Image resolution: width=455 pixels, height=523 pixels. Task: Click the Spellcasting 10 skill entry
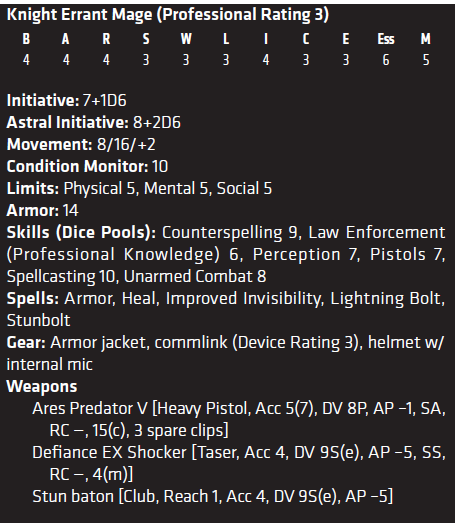click(61, 277)
